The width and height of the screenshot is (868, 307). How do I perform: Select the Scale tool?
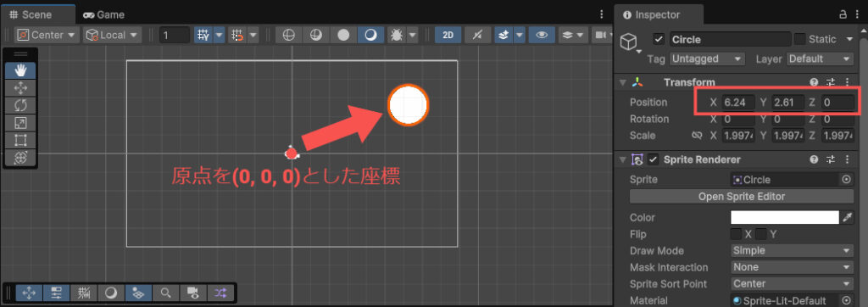pyautogui.click(x=20, y=122)
